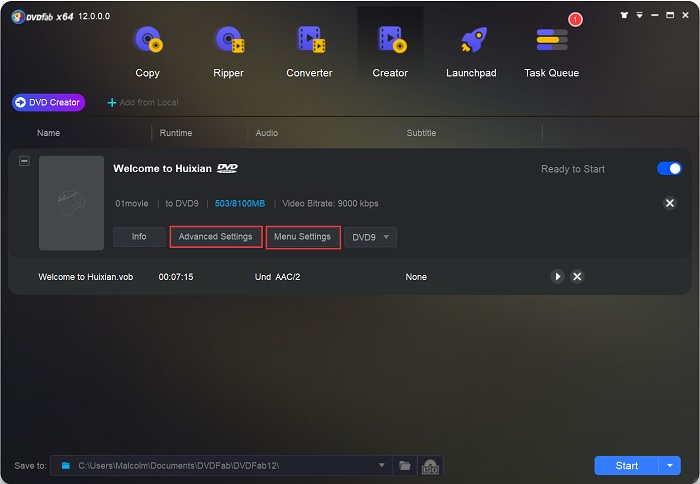The width and height of the screenshot is (700, 484).
Task: Open the title bar dropdown menu icon
Action: (639, 15)
